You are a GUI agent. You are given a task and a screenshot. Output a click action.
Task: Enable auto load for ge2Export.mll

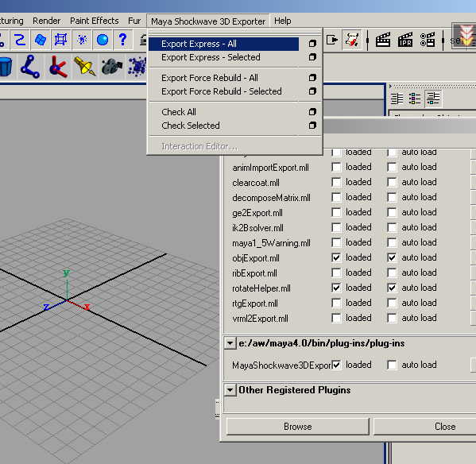point(392,212)
